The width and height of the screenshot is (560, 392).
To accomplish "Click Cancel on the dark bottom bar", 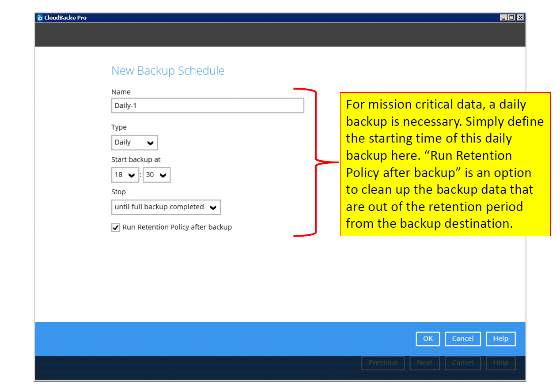I will tap(462, 362).
